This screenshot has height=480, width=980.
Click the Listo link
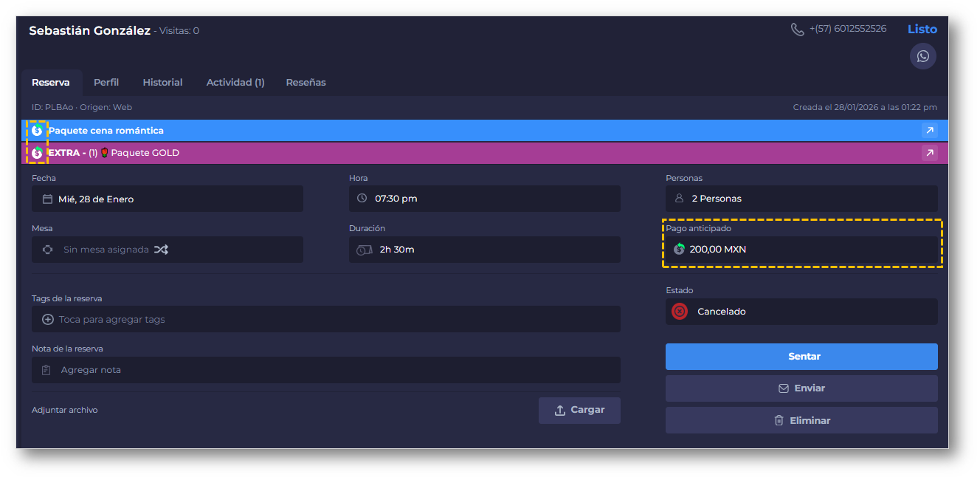click(x=922, y=30)
